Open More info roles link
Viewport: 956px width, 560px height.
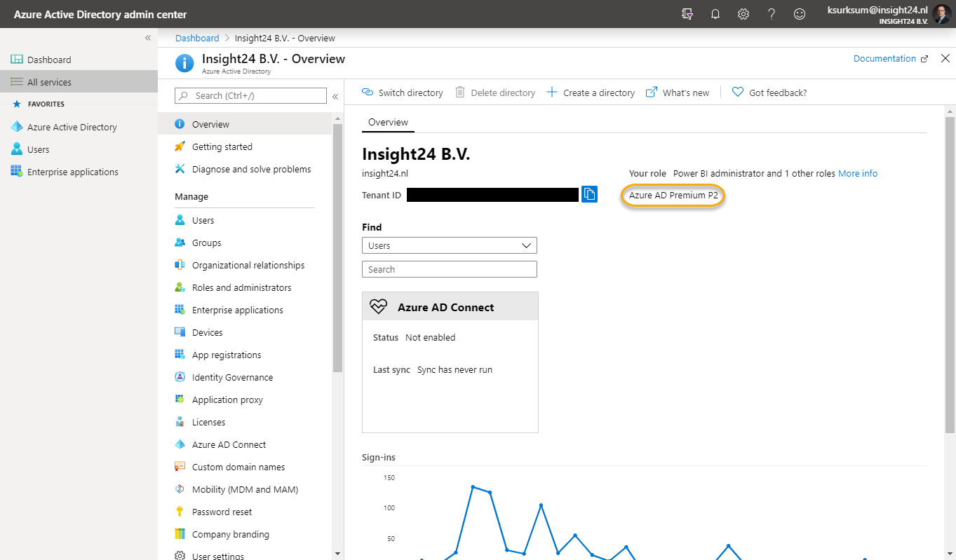(x=858, y=173)
